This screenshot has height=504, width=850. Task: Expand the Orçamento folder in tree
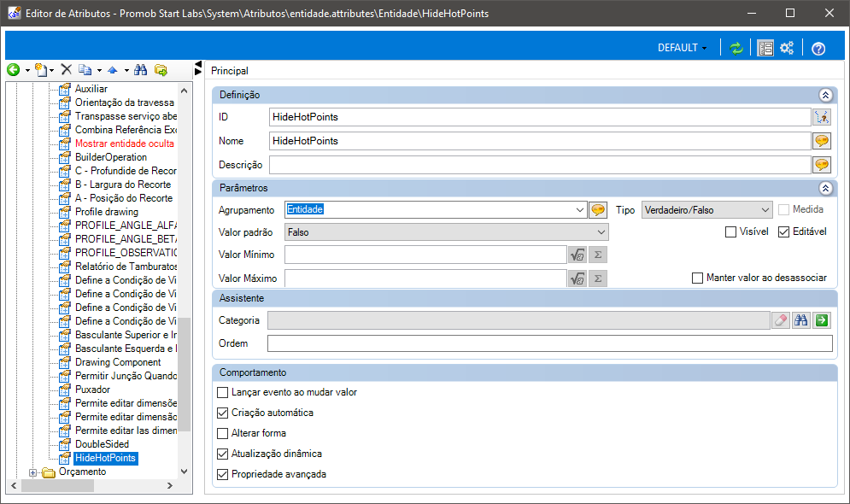32,472
